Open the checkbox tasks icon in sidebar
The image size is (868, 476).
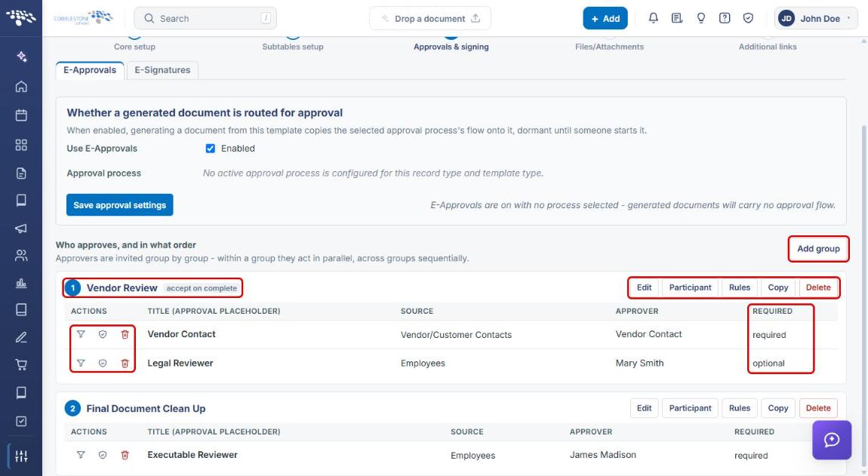(x=21, y=421)
